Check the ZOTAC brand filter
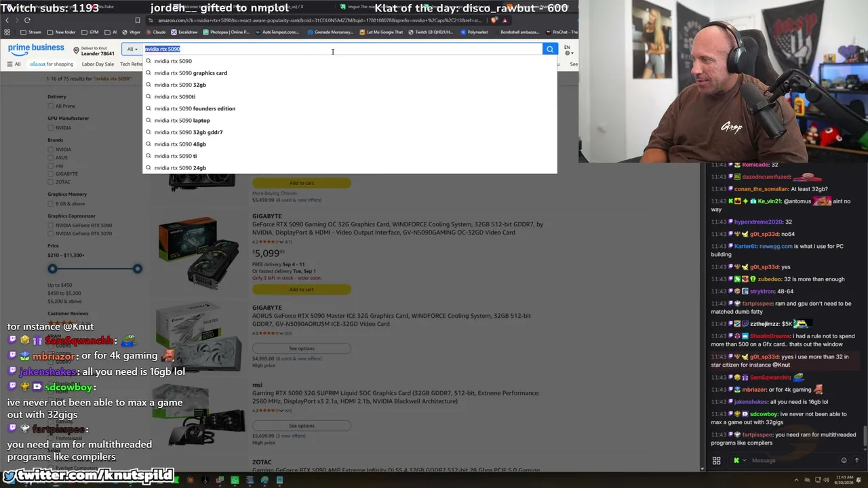The width and height of the screenshot is (868, 488). pyautogui.click(x=51, y=182)
